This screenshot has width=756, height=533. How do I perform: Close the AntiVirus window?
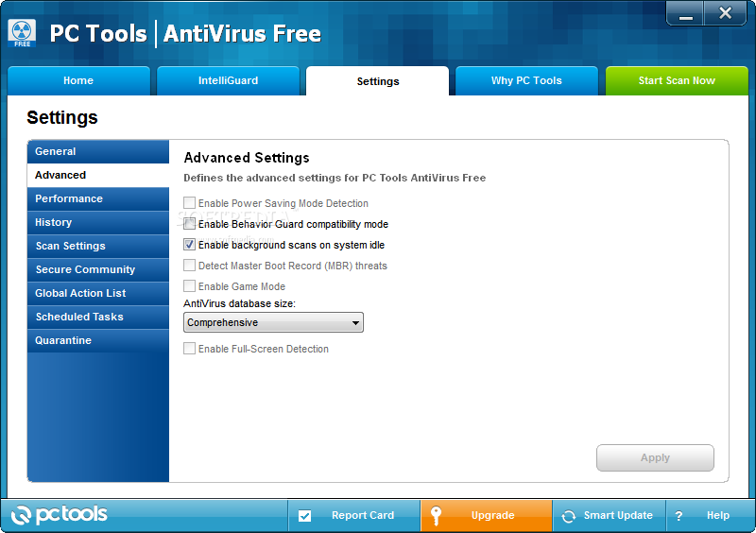[726, 13]
